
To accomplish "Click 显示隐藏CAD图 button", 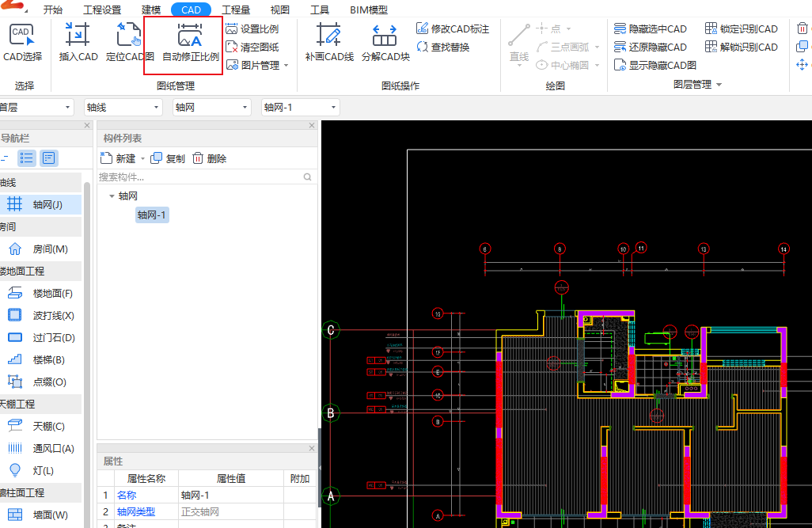I will click(655, 65).
